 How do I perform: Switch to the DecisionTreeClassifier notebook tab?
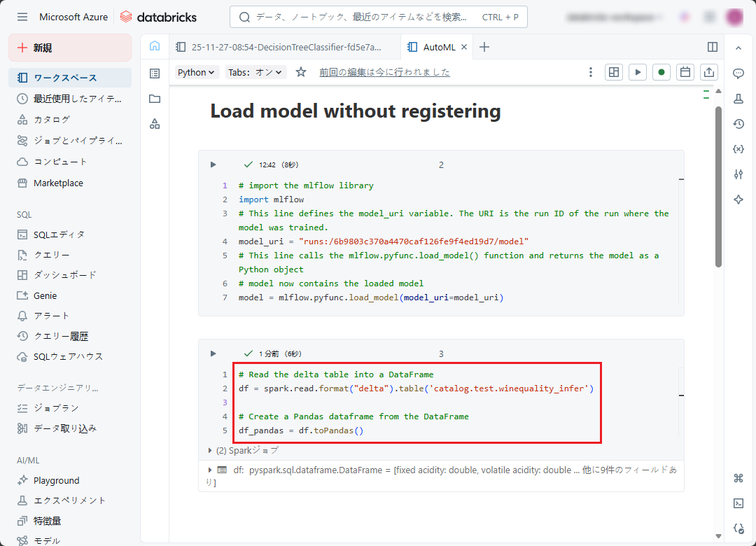[x=279, y=47]
